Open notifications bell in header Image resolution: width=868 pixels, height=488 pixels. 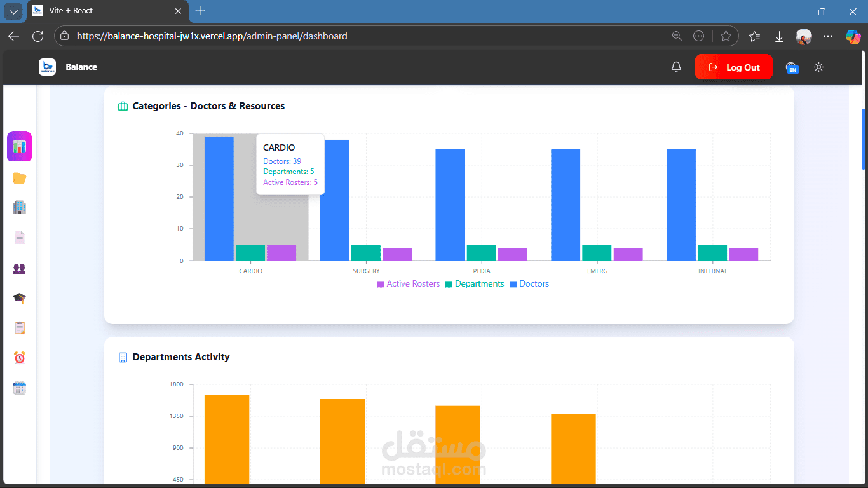[676, 67]
